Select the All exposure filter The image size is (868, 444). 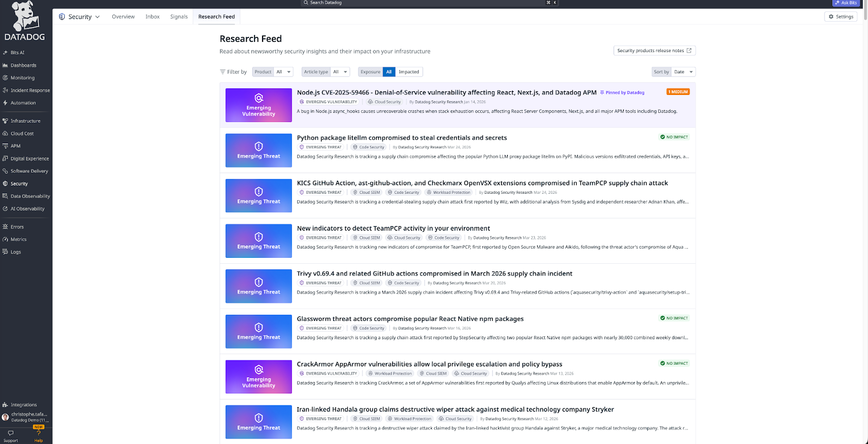click(x=388, y=72)
